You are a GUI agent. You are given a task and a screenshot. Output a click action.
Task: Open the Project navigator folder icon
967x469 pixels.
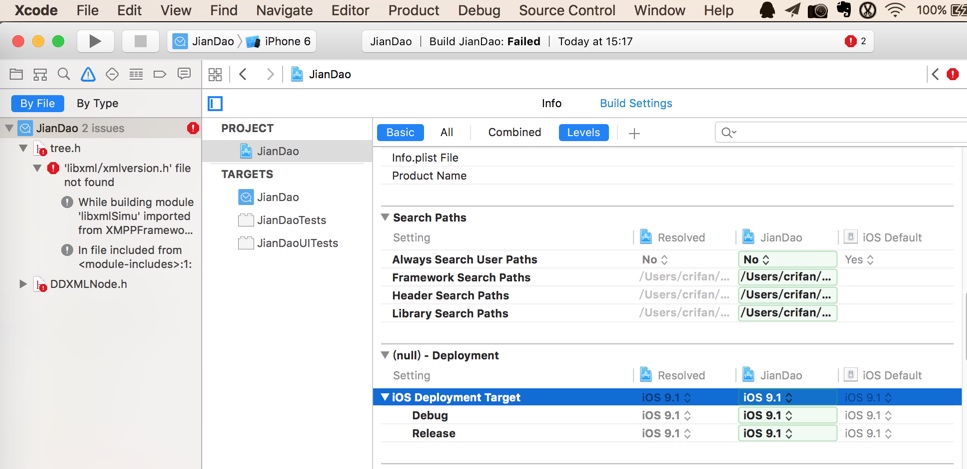tap(16, 75)
